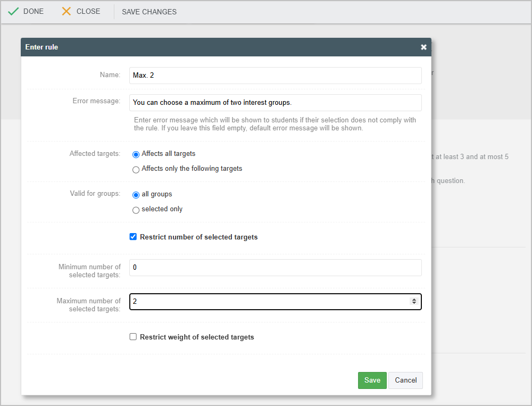Click the DONE label in toolbar
The width and height of the screenshot is (532, 406).
[x=34, y=11]
